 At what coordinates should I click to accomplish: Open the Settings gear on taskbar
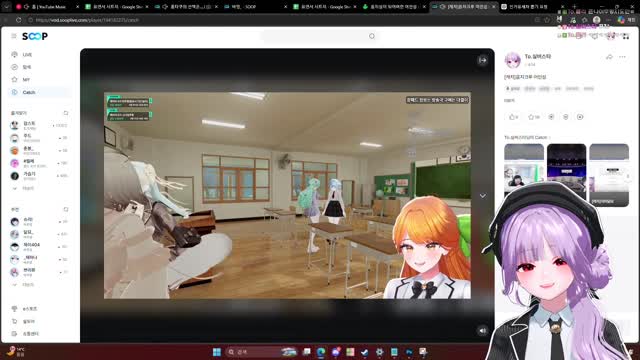coord(380,352)
